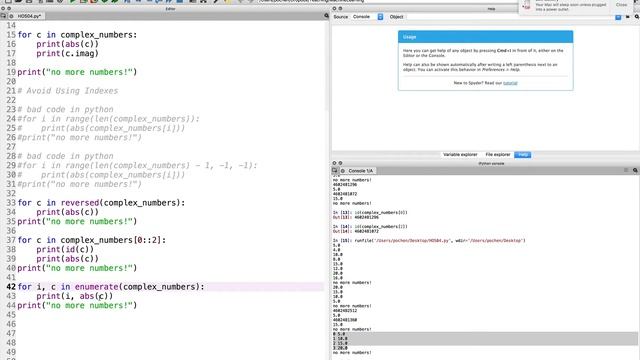Click print("no more numbers!") on line 44
The image size is (640, 360).
coord(77,305)
